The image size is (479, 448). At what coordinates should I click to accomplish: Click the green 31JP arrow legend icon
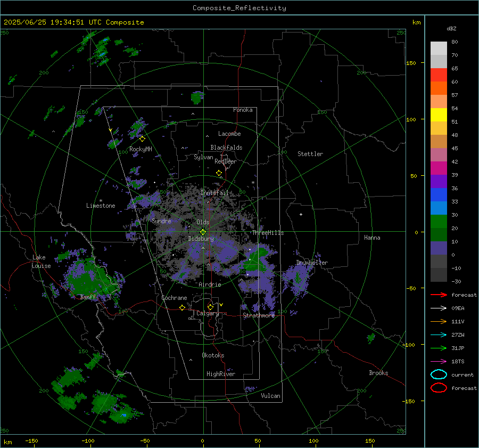[439, 348]
